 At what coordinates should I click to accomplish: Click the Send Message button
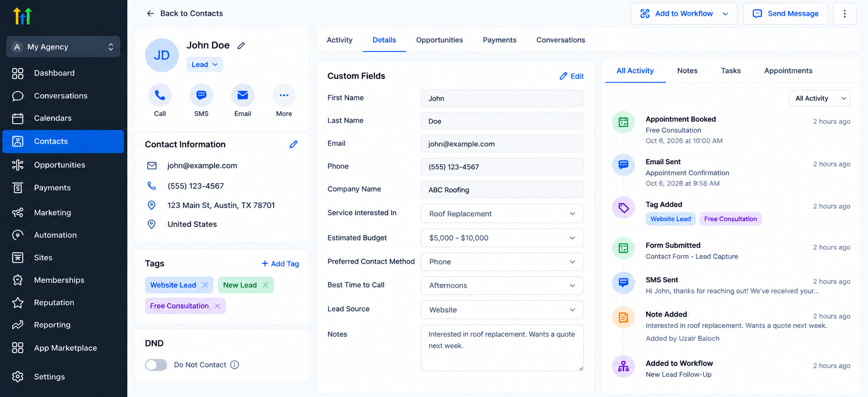pyautogui.click(x=785, y=14)
